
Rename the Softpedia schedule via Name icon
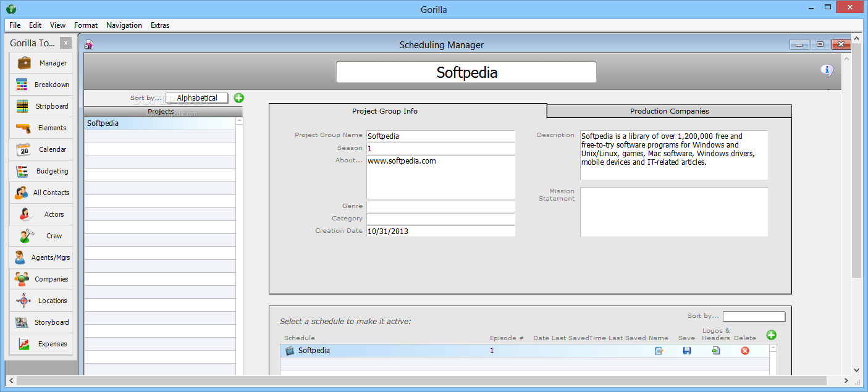(x=659, y=351)
